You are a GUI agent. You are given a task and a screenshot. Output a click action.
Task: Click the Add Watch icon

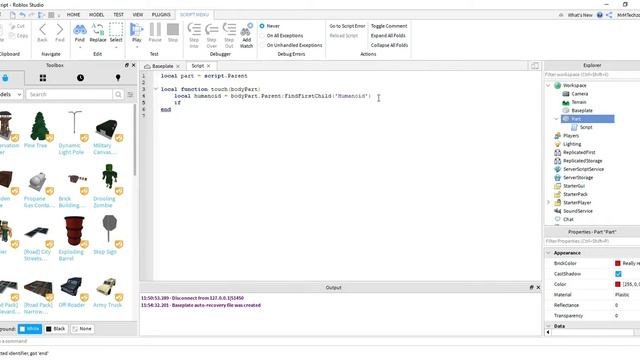coord(247,29)
